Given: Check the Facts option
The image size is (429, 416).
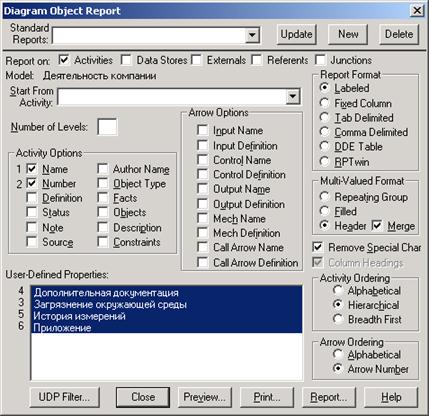Looking at the screenshot, I should point(103,198).
